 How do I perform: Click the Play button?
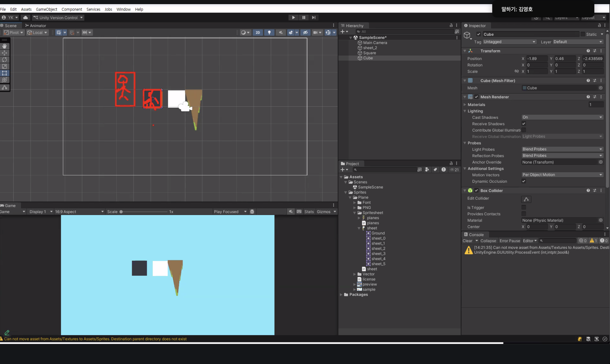pos(293,18)
